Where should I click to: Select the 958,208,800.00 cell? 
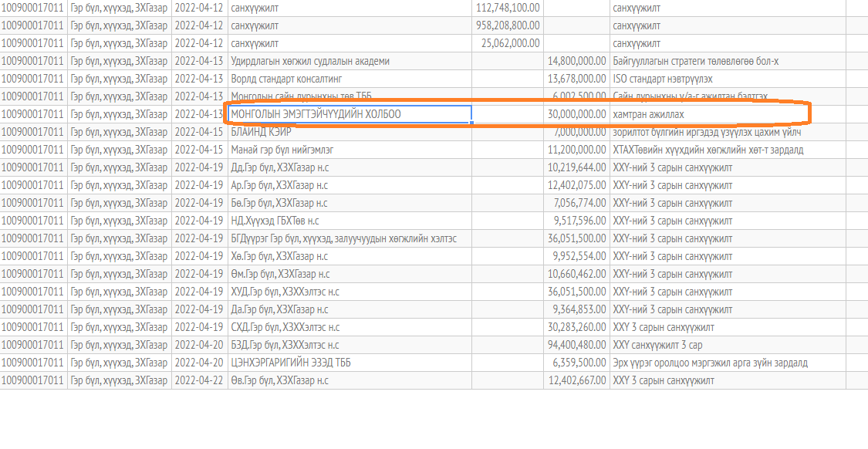[508, 25]
